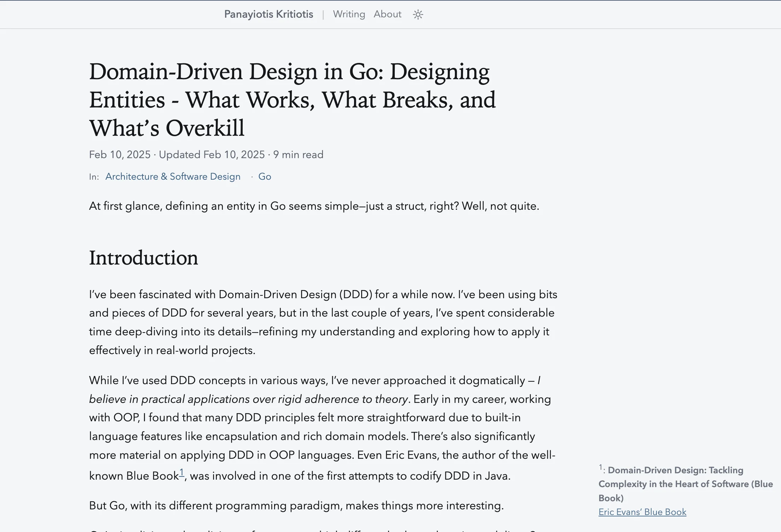Go to the Panayiotis Kritiotis home link
The width and height of the screenshot is (781, 532).
[x=268, y=14]
